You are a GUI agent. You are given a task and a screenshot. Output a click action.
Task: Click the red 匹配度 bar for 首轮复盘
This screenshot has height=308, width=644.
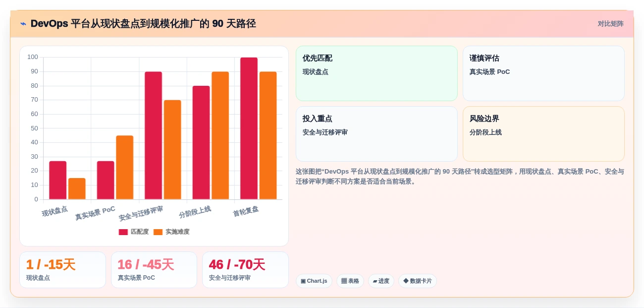[x=249, y=128]
